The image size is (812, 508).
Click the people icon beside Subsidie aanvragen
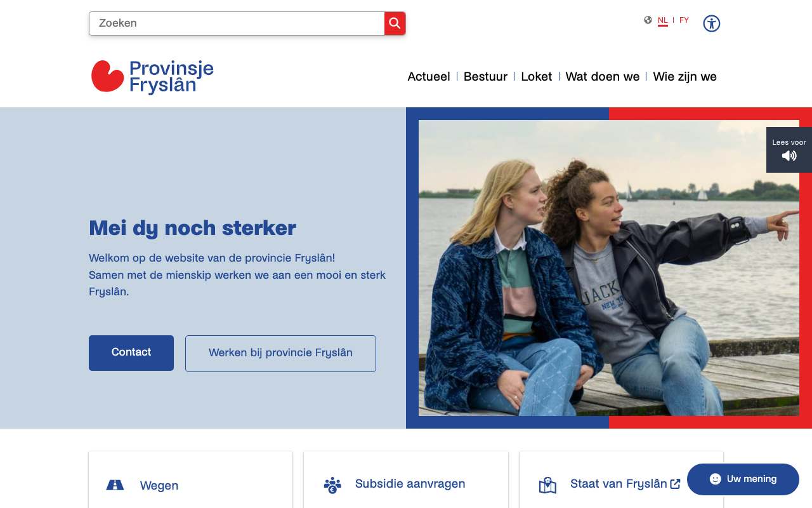click(332, 485)
